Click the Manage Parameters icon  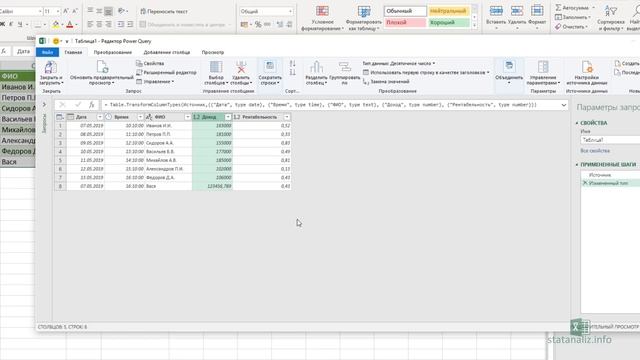tap(543, 67)
